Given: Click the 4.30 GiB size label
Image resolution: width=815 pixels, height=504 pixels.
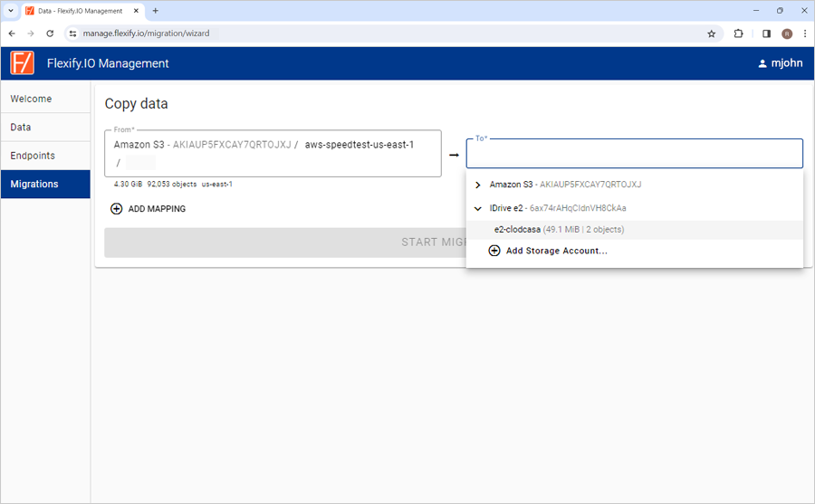Looking at the screenshot, I should pos(128,185).
